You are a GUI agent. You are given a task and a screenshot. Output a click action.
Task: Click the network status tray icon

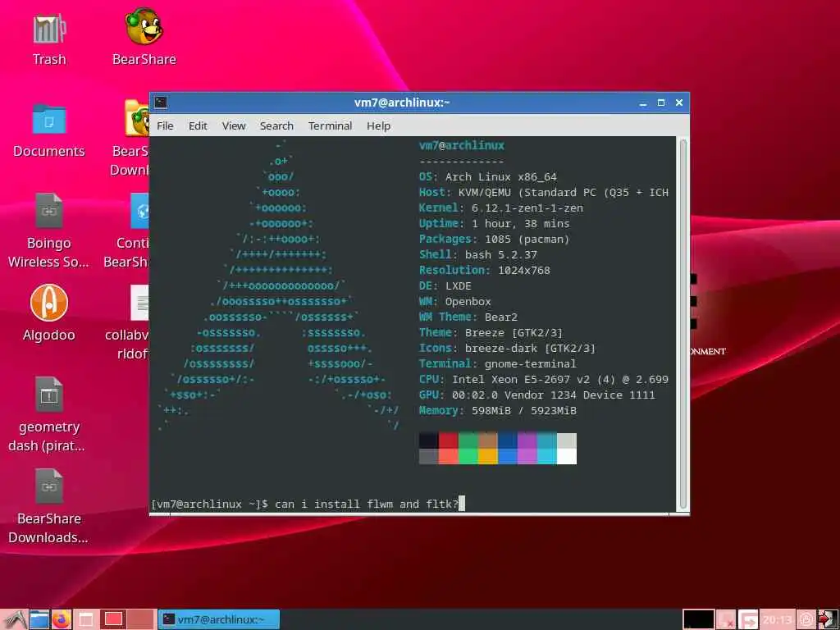pos(726,620)
